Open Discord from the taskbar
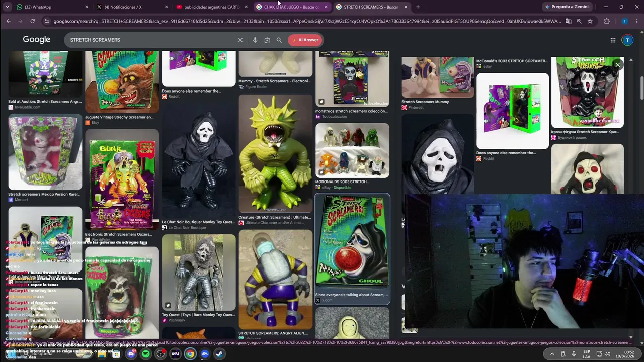The image size is (644, 362). tap(131, 354)
